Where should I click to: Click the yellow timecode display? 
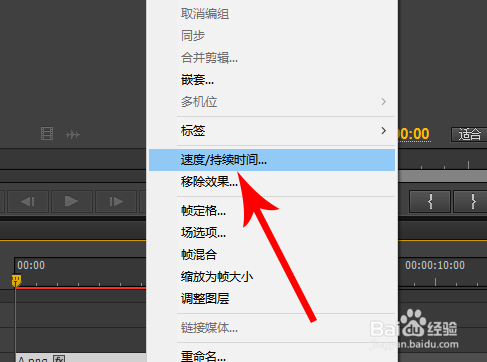pyautogui.click(x=414, y=134)
